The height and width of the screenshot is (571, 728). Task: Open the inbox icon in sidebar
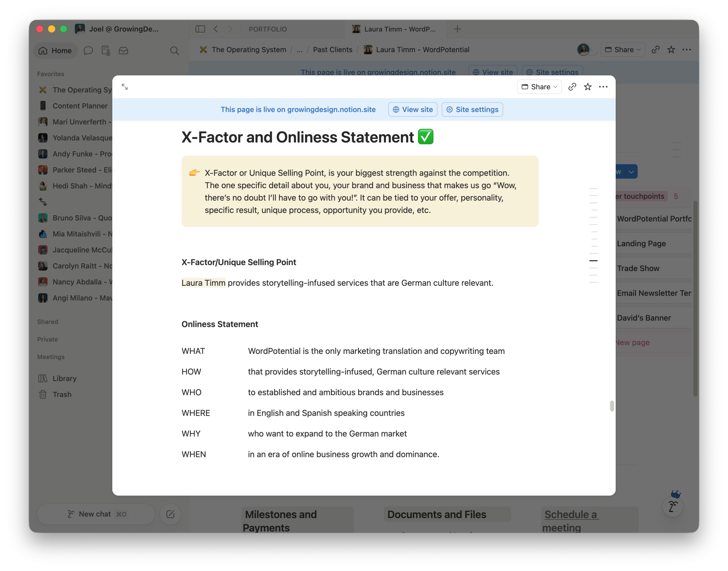coord(123,51)
